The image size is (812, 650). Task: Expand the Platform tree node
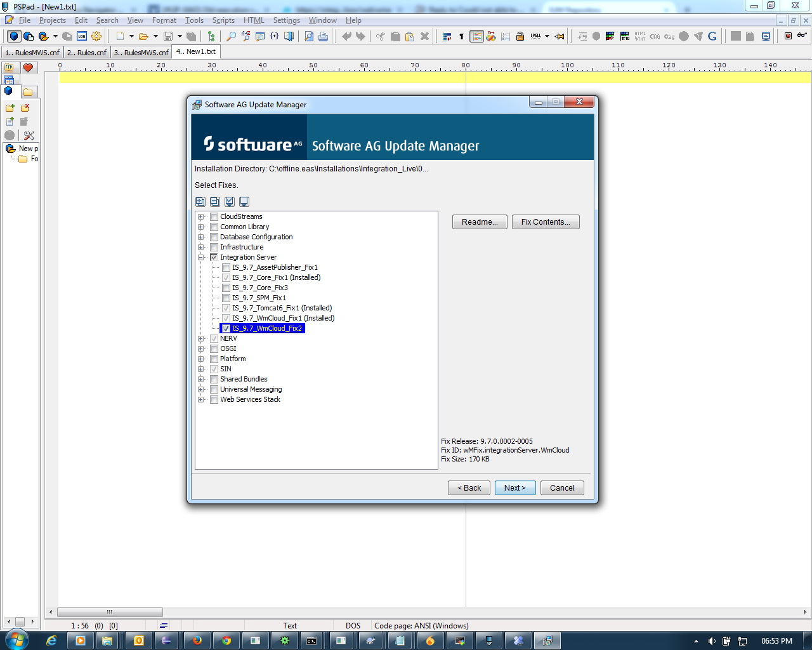click(x=201, y=359)
